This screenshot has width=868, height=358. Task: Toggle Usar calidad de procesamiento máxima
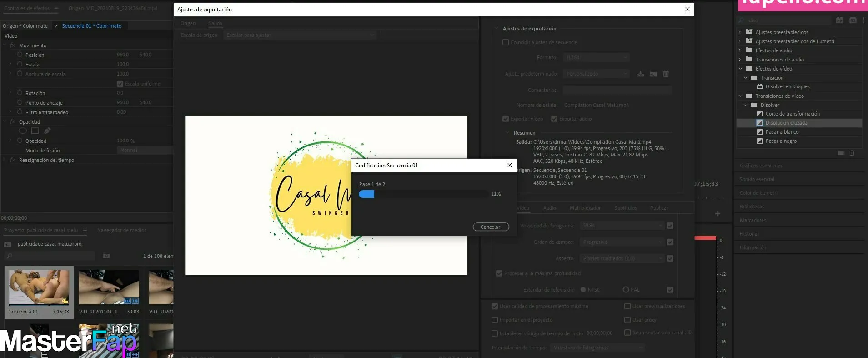495,306
